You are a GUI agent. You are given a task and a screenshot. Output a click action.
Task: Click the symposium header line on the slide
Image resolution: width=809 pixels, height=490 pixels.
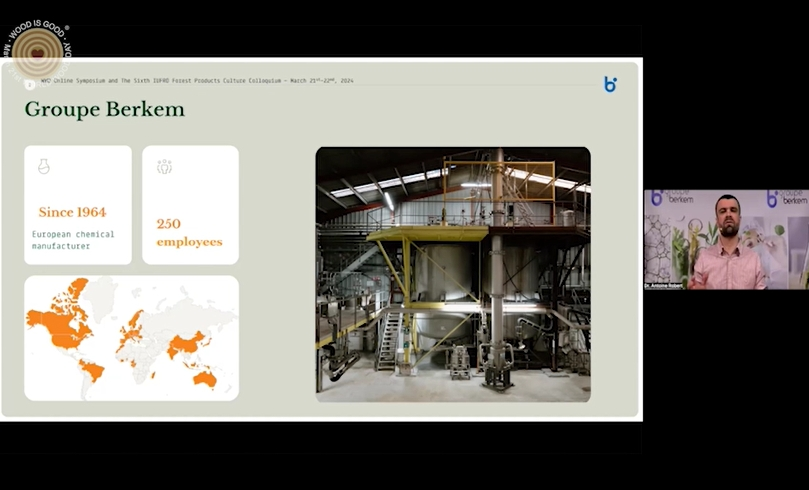197,81
